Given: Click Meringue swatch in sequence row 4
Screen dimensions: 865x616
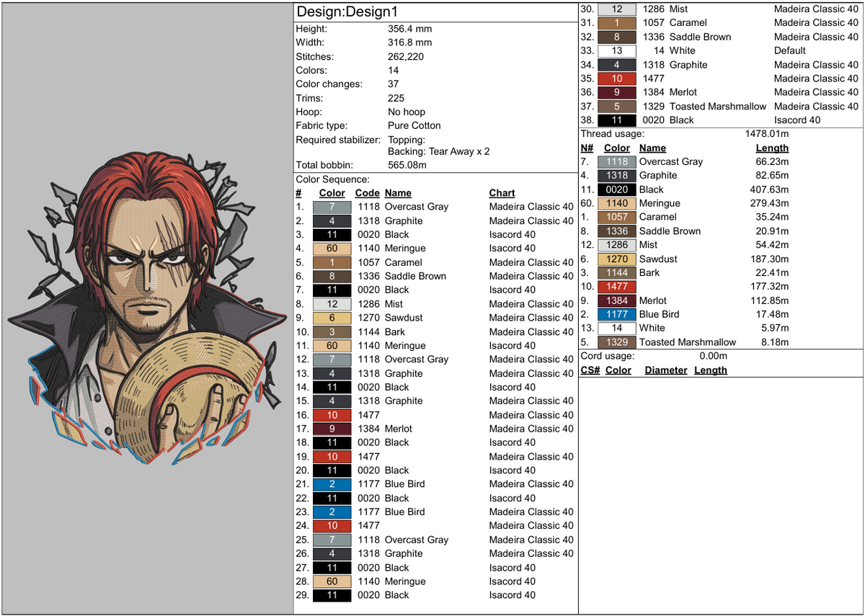Looking at the screenshot, I should click(x=332, y=249).
